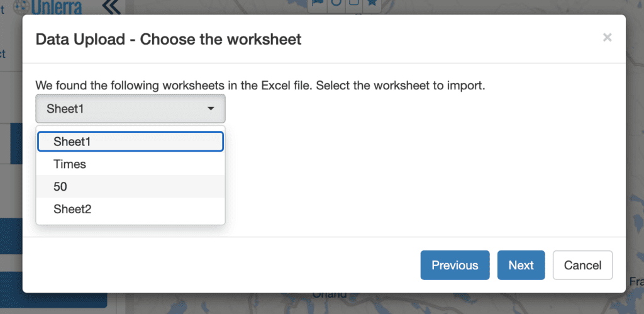The height and width of the screenshot is (314, 644).
Task: Cancel the data upload
Action: (582, 265)
